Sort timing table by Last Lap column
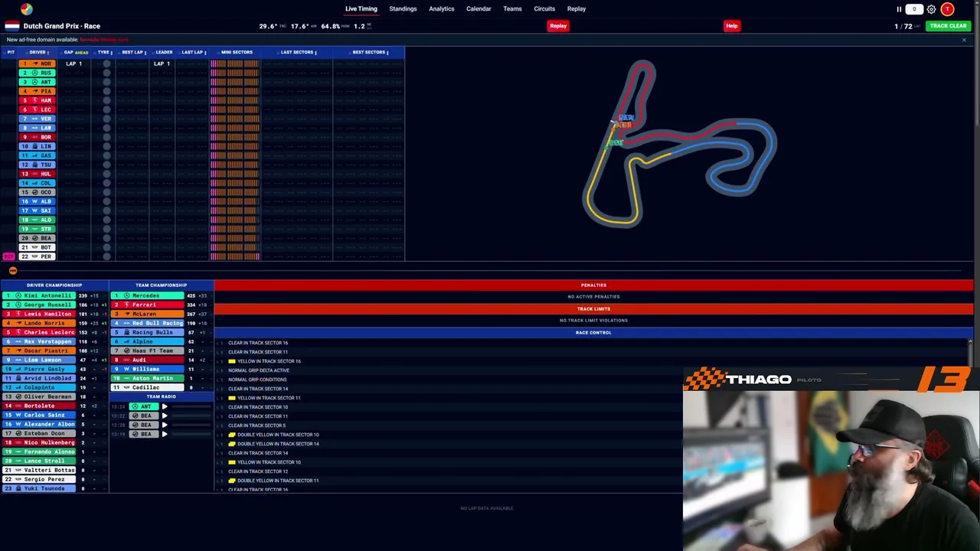This screenshot has width=980, height=551. point(193,52)
